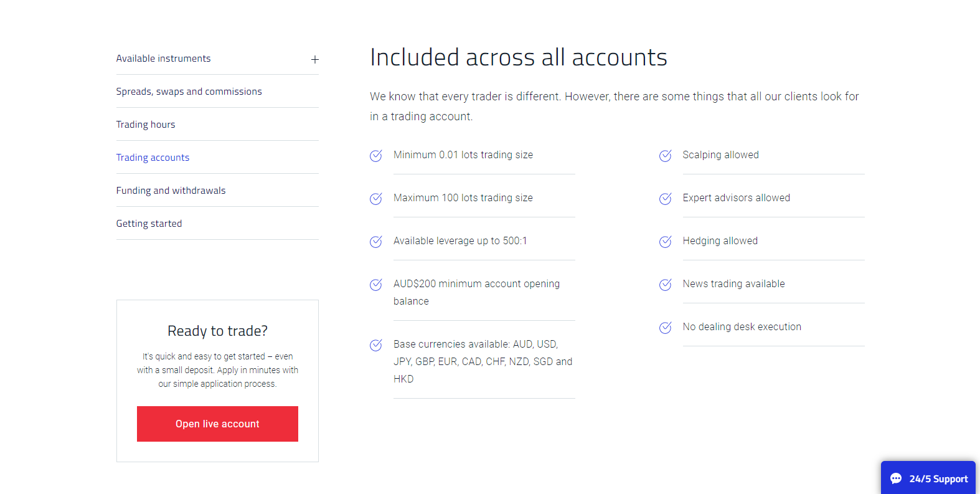The image size is (980, 494).
Task: Click checkmark icon next to Expert advisors allowed
Action: (666, 199)
